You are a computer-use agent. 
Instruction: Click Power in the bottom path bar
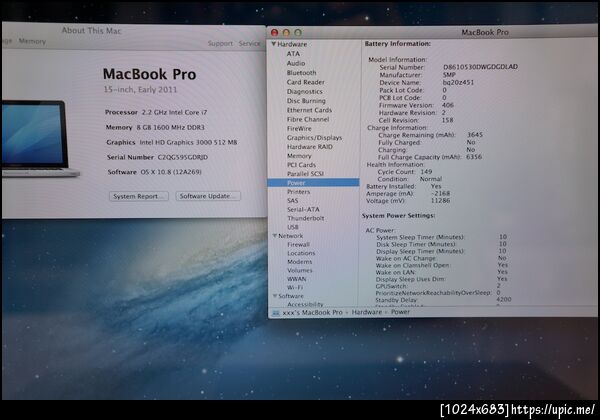pyautogui.click(x=400, y=312)
